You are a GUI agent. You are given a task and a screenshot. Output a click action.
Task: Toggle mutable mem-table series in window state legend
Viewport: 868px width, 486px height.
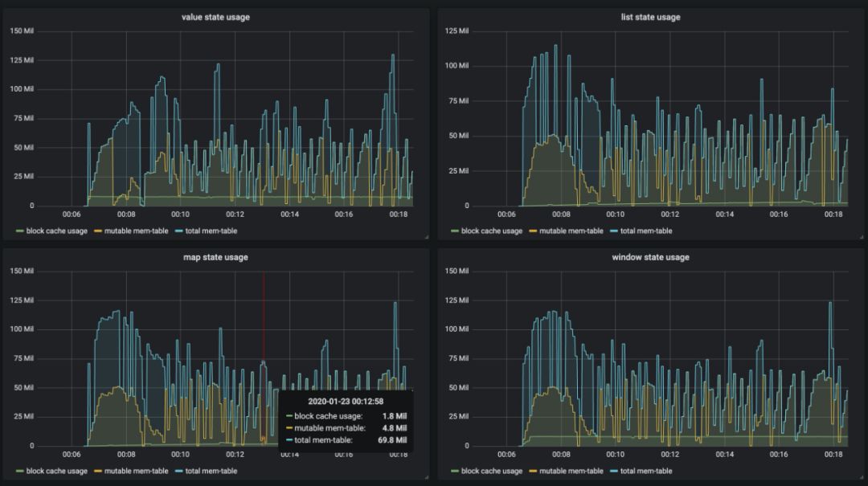[x=571, y=472]
